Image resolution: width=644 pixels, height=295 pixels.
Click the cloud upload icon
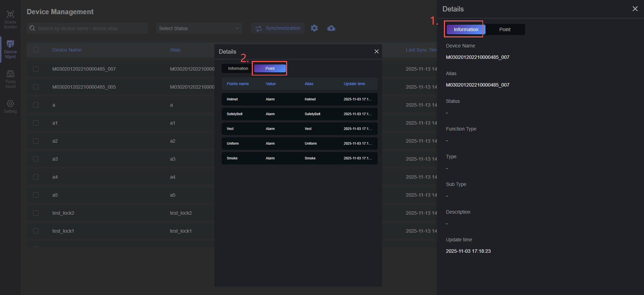pyautogui.click(x=331, y=28)
